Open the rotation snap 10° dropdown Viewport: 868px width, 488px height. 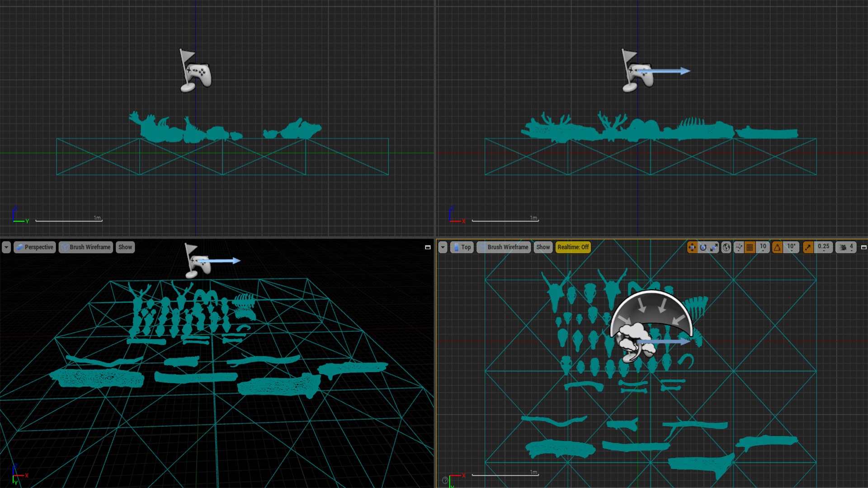791,247
